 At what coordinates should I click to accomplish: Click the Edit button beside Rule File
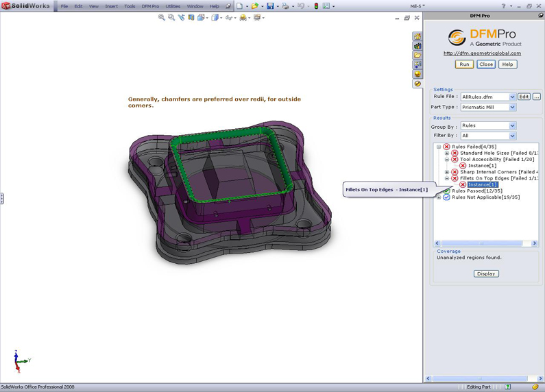524,97
